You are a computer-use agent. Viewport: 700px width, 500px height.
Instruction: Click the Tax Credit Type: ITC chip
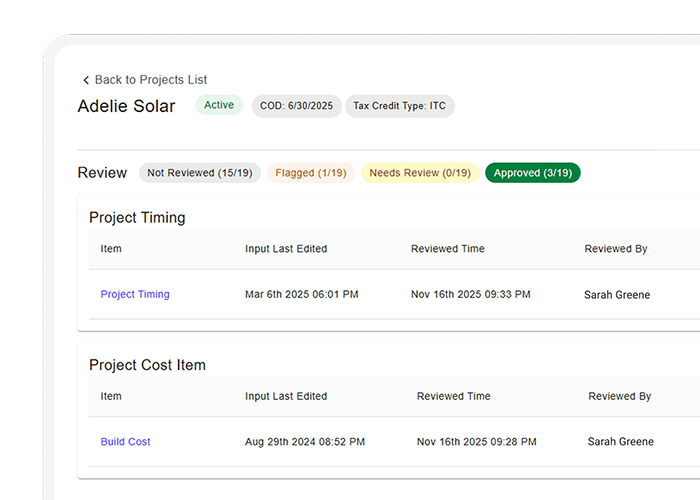400,106
